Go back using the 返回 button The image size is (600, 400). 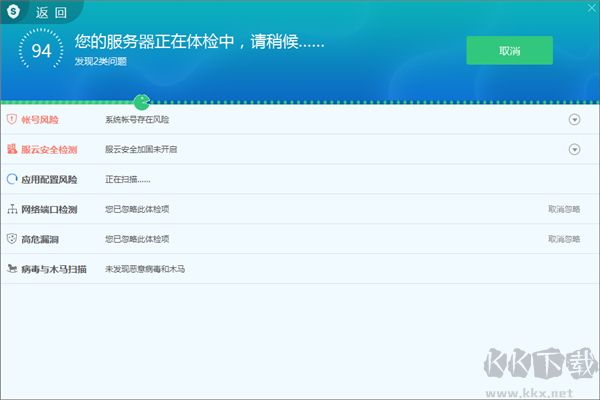[51, 13]
